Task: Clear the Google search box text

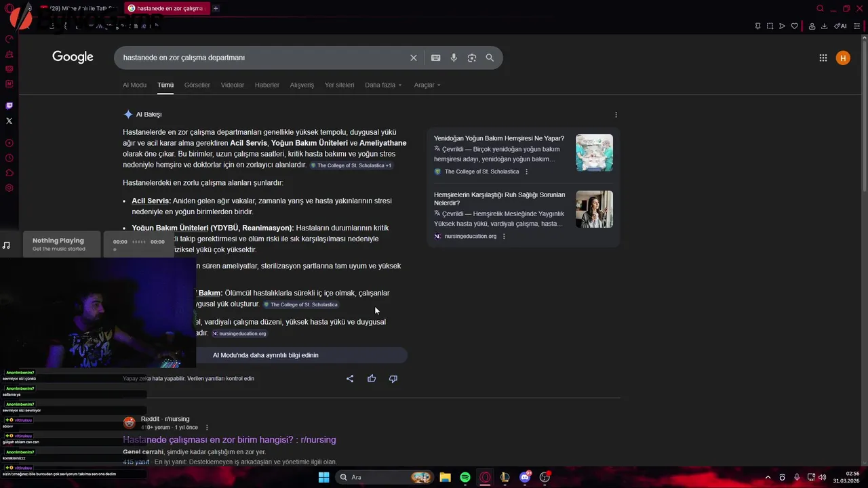Action: pyautogui.click(x=414, y=58)
